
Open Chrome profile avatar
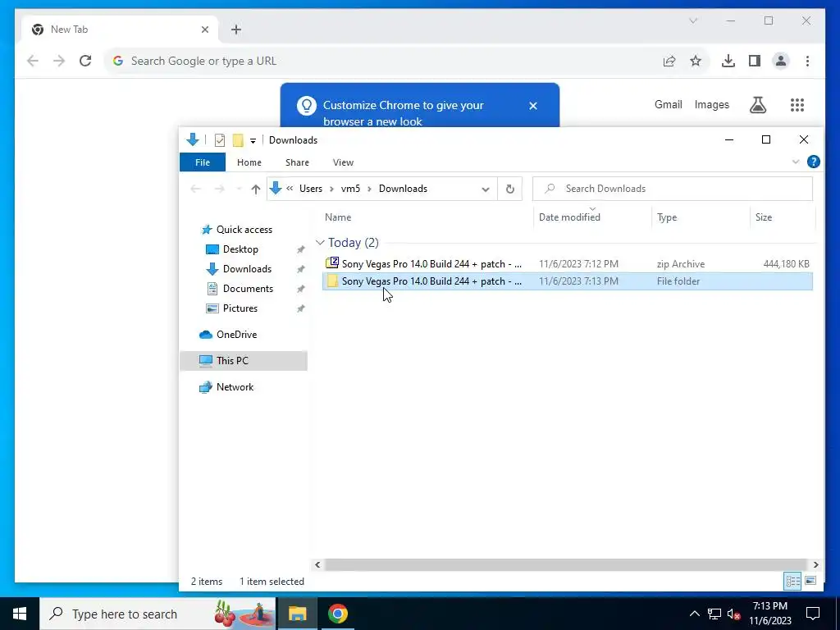coord(781,61)
